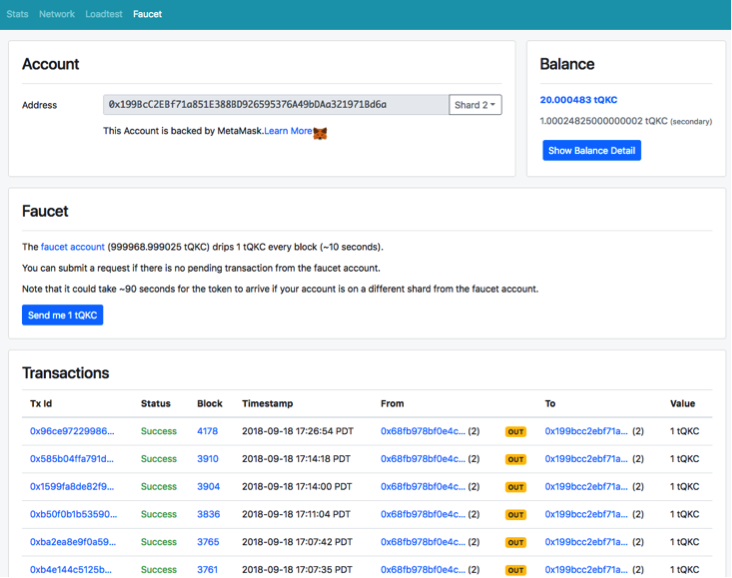Open To address in block 3765 row

point(586,542)
